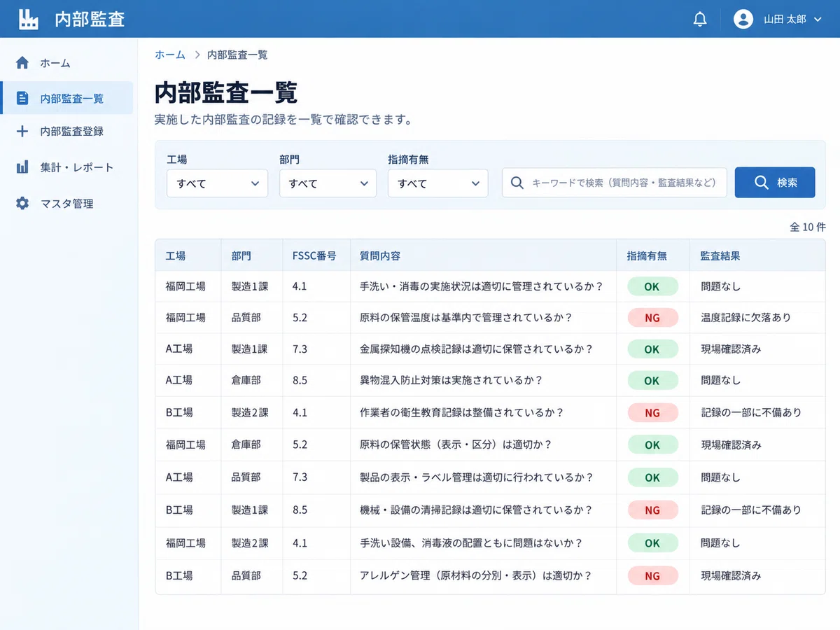Click the document icon for 内部監査一覧
The height and width of the screenshot is (630, 840).
tap(22, 98)
